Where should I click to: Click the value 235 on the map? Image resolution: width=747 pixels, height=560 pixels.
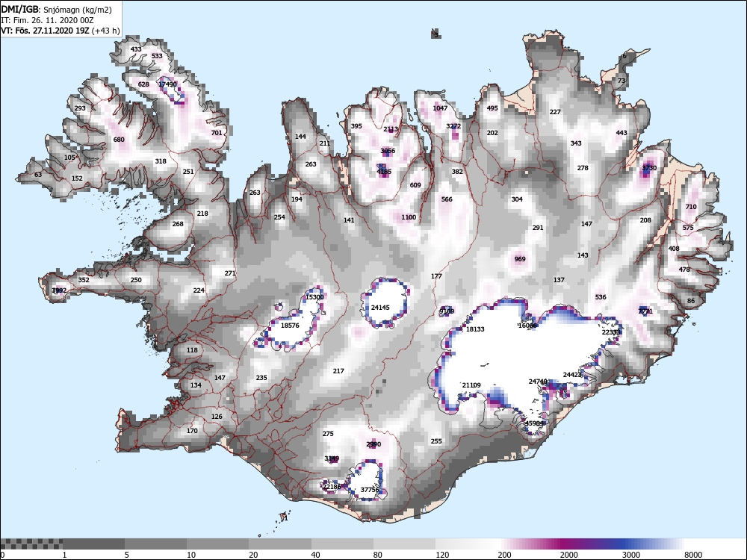(x=261, y=378)
